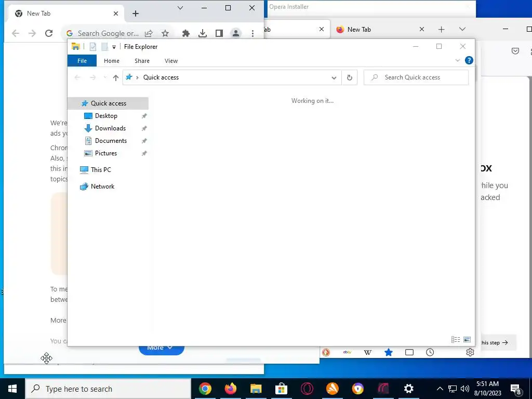Viewport: 532px width, 399px height.
Task: Close Firefox's New Tab tab
Action: point(422,30)
